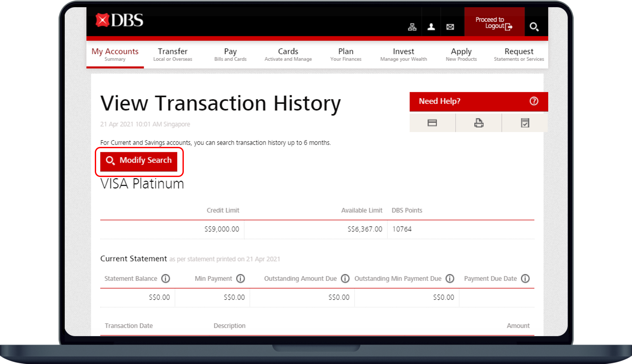Open the Plan Your Finances menu
Viewport: 632px width, 364px height.
coord(346,54)
